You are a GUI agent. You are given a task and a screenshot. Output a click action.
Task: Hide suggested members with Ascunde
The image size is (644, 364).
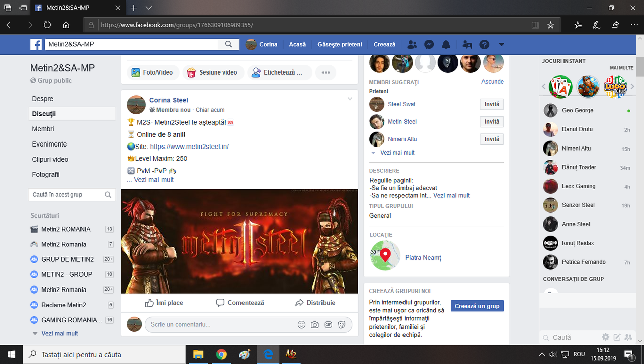(493, 82)
